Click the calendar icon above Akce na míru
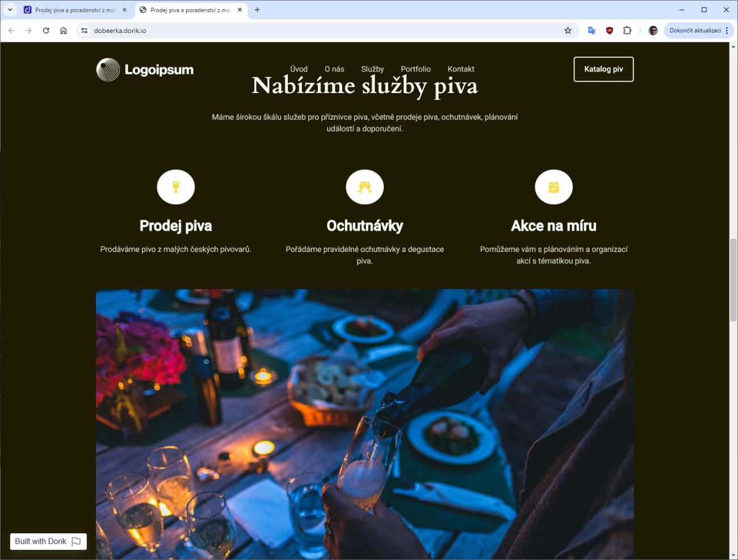Viewport: 738px width, 560px height. pyautogui.click(x=553, y=187)
